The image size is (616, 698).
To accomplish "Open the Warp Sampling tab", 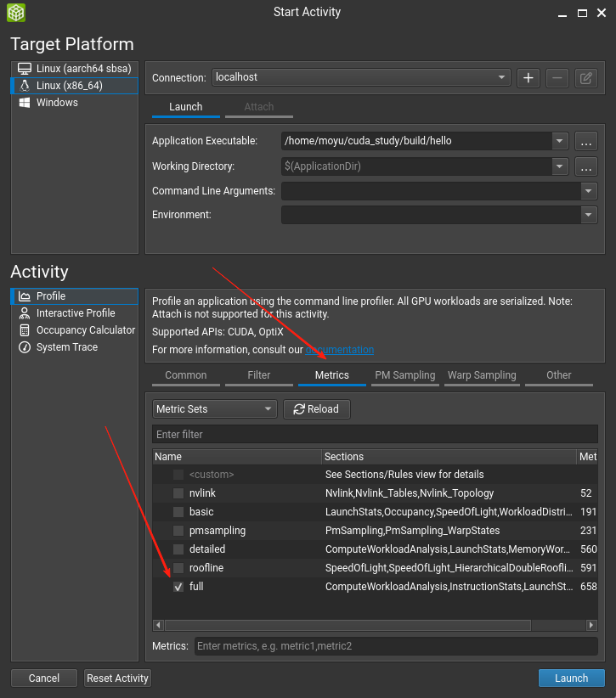I will point(482,375).
